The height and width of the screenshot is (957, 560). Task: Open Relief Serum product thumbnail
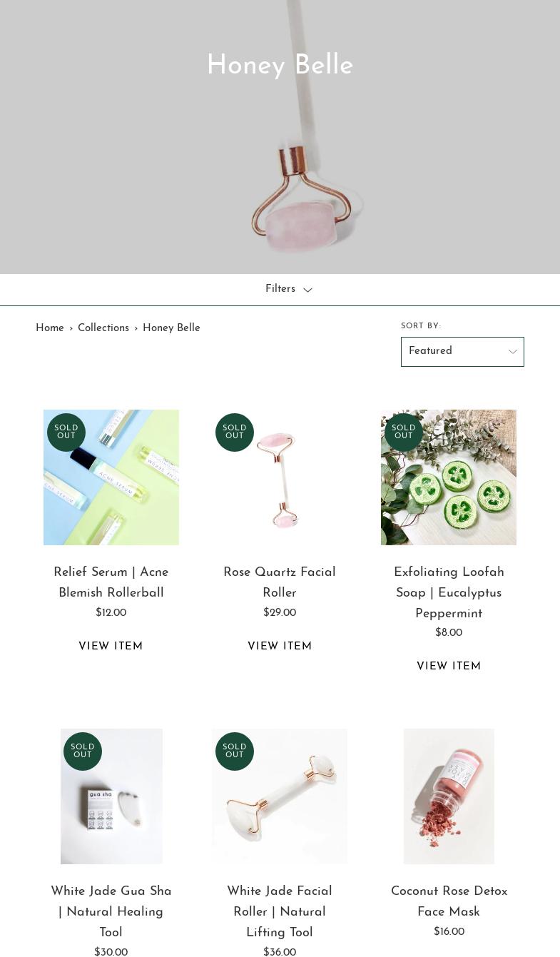[x=111, y=477]
